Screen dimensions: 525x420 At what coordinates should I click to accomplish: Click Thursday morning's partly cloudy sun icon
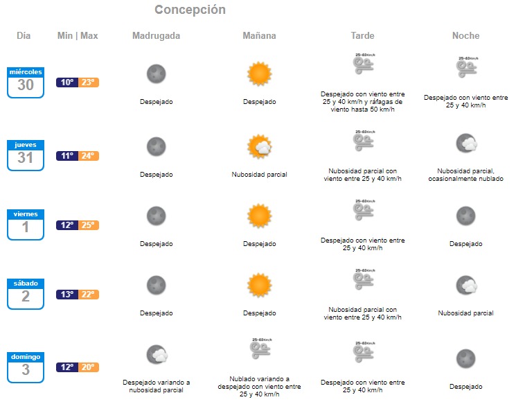tap(260, 146)
